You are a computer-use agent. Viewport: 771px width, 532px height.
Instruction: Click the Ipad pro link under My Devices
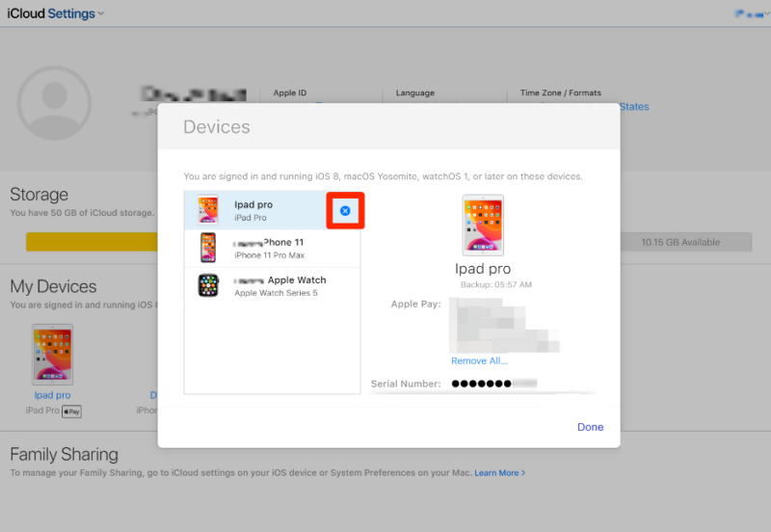[52, 395]
